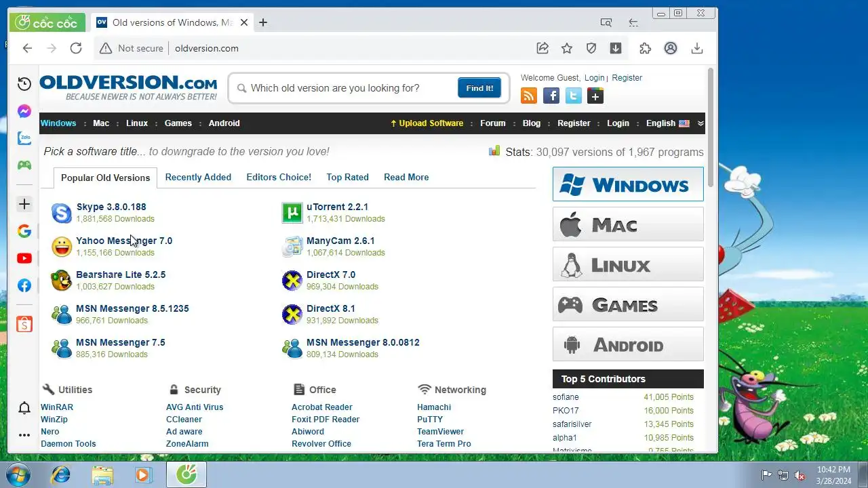Viewport: 868px width, 488px height.
Task: Open Messenger from the browser sidebar
Action: [24, 111]
